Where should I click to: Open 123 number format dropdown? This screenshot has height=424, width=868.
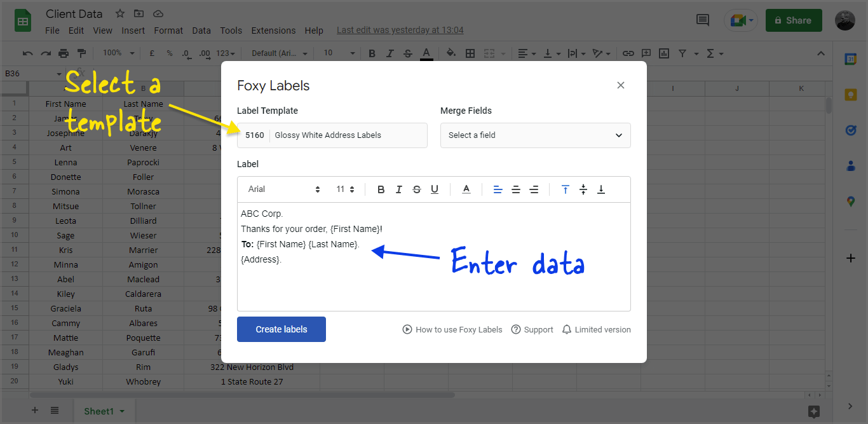[226, 53]
